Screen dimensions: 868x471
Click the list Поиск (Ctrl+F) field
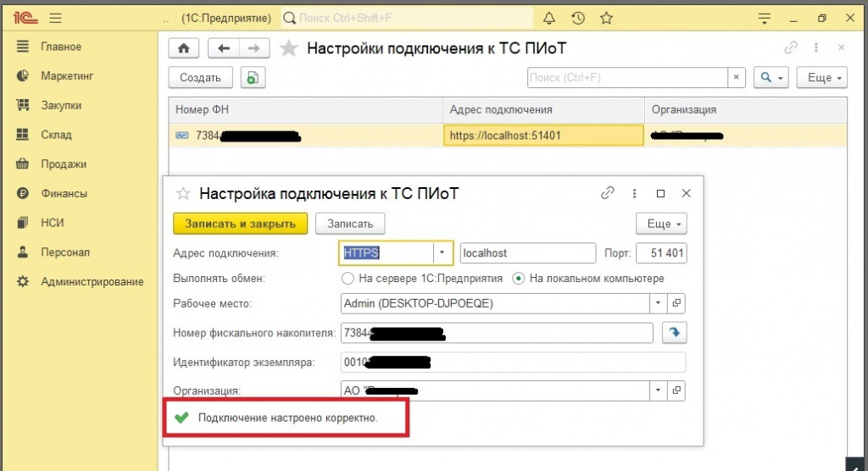[x=627, y=77]
